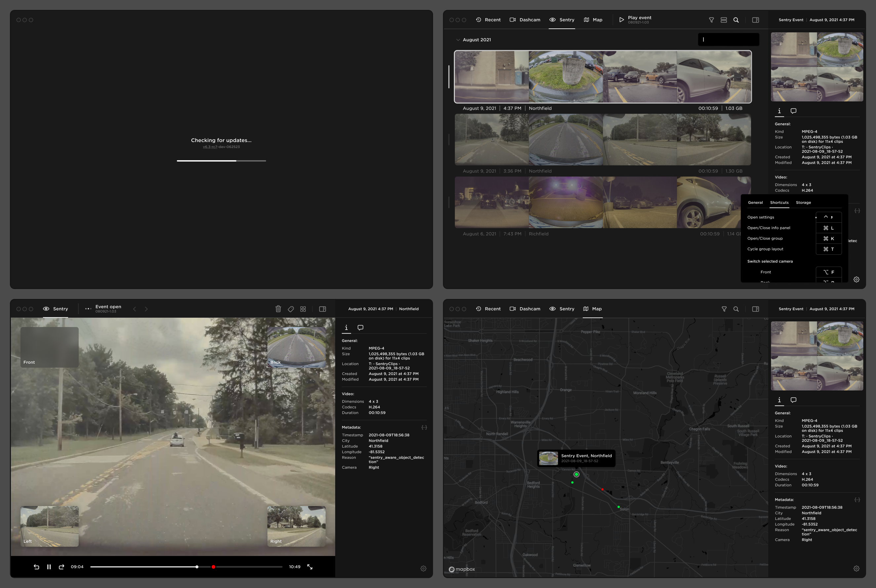The width and height of the screenshot is (876, 588).
Task: Pause the video playback
Action: pyautogui.click(x=49, y=567)
